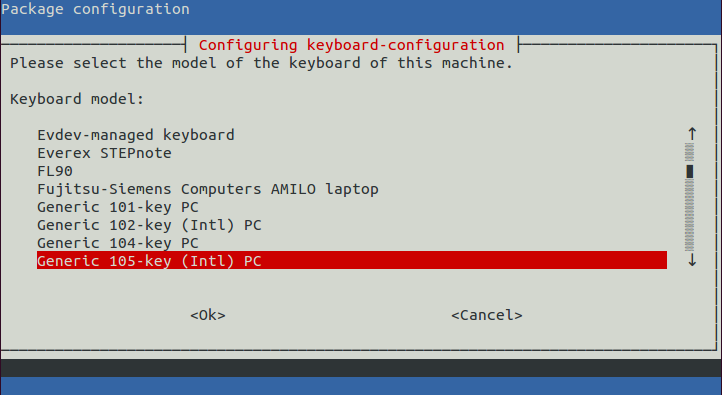Confirm selection with the Ok button
The image size is (722, 395).
208,315
